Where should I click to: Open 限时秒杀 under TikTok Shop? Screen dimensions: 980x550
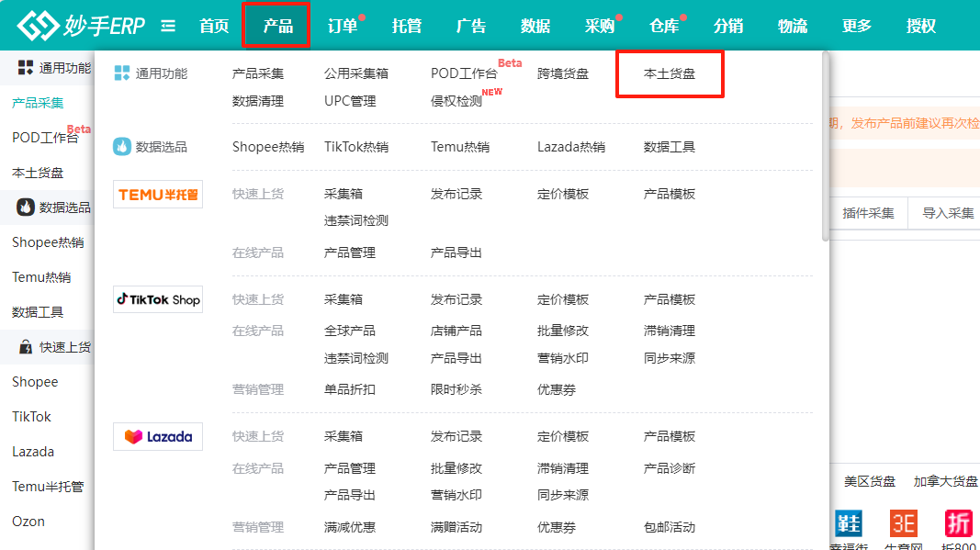(456, 389)
